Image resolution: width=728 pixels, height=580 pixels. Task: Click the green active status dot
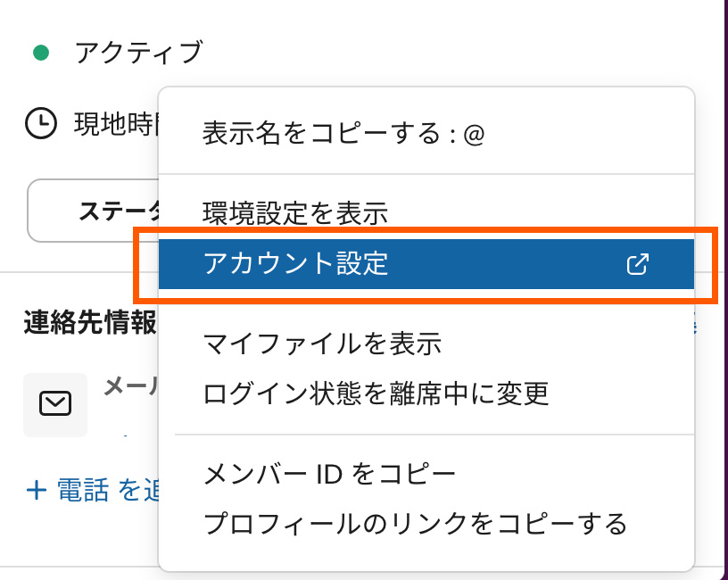[40, 53]
